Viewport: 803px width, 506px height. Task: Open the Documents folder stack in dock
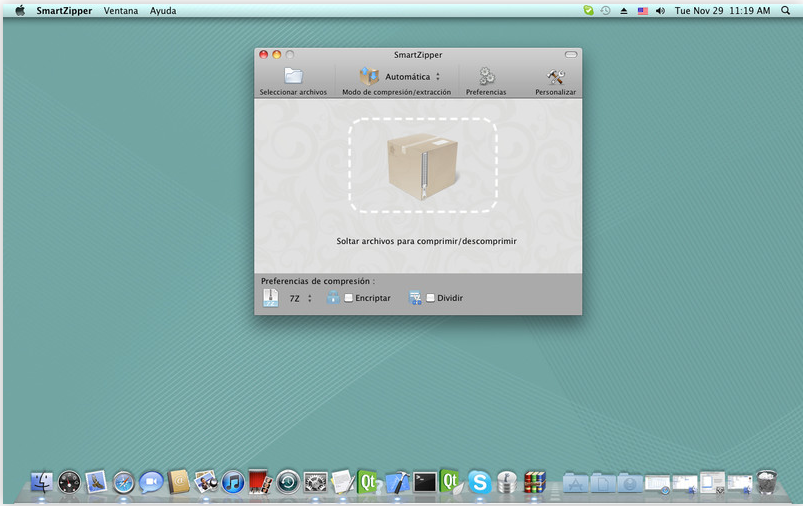pyautogui.click(x=603, y=482)
